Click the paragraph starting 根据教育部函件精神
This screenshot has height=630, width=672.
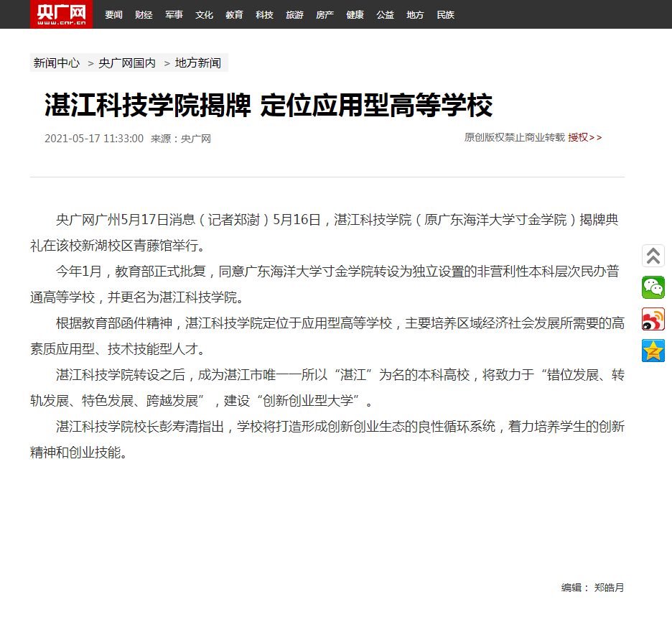327,336
